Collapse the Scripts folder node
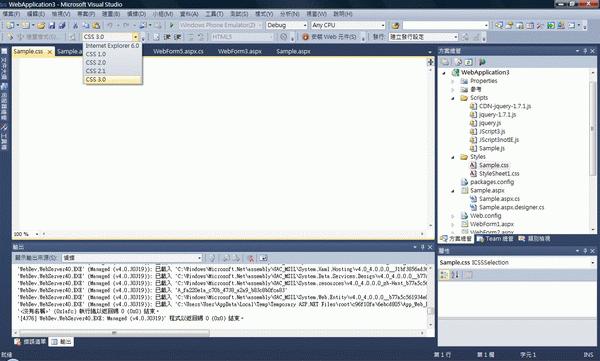Screen dimensions: 600x361 (x=453, y=98)
